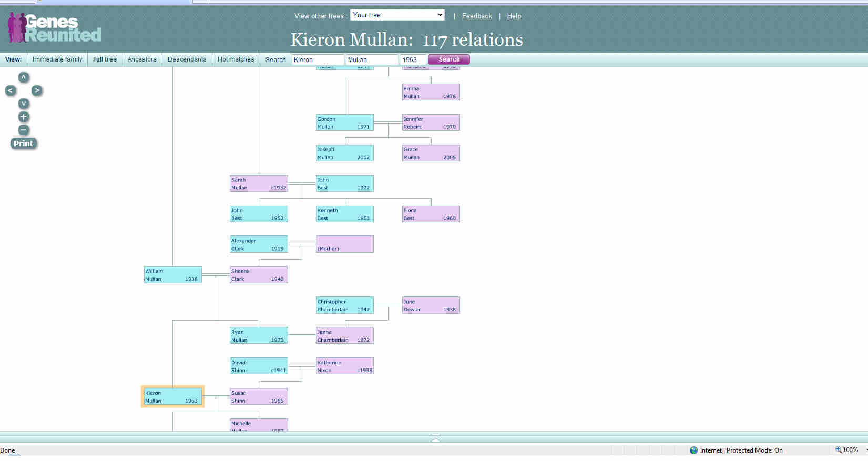
Task: Expand the bottom panel chevron
Action: pyautogui.click(x=435, y=438)
